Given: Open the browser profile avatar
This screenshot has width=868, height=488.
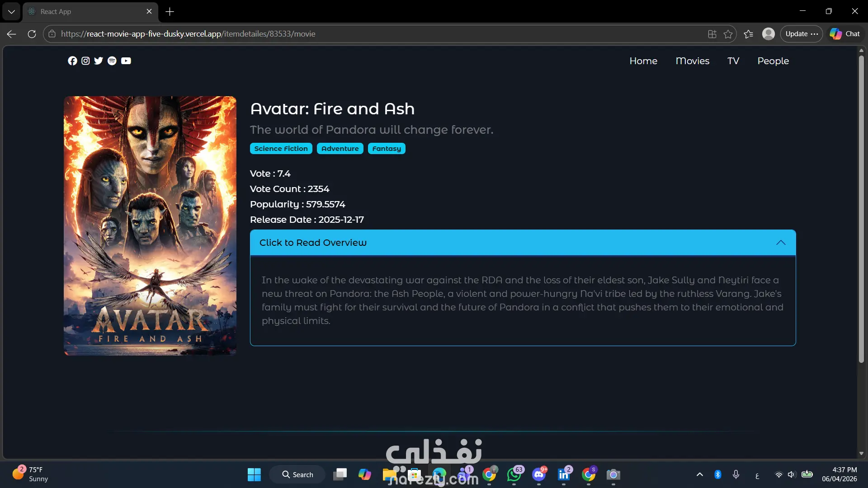Looking at the screenshot, I should tap(768, 34).
